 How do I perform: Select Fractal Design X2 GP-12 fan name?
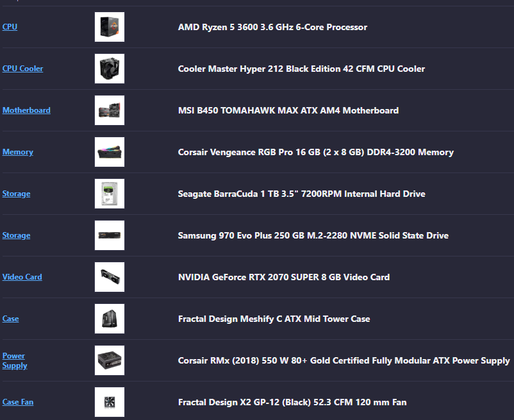click(x=292, y=401)
